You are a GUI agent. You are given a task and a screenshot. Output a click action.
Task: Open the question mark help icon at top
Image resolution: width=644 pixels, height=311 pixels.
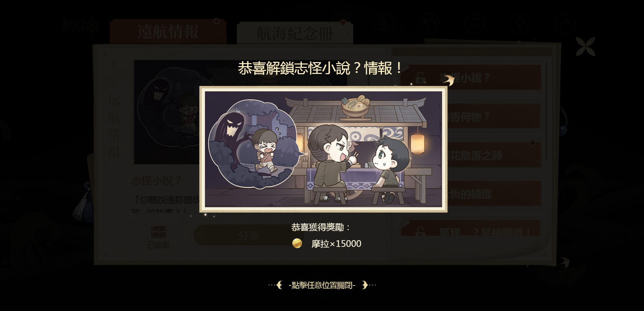click(520, 23)
